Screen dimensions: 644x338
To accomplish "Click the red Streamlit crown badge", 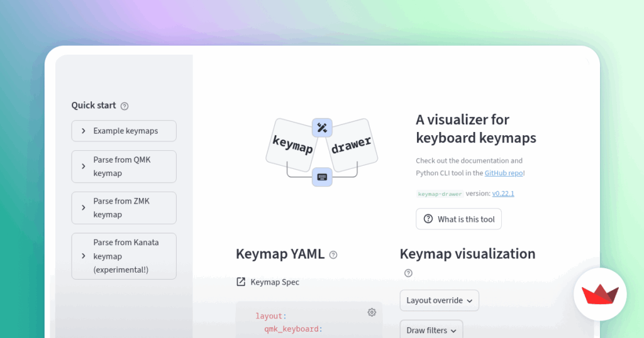I will 600,295.
